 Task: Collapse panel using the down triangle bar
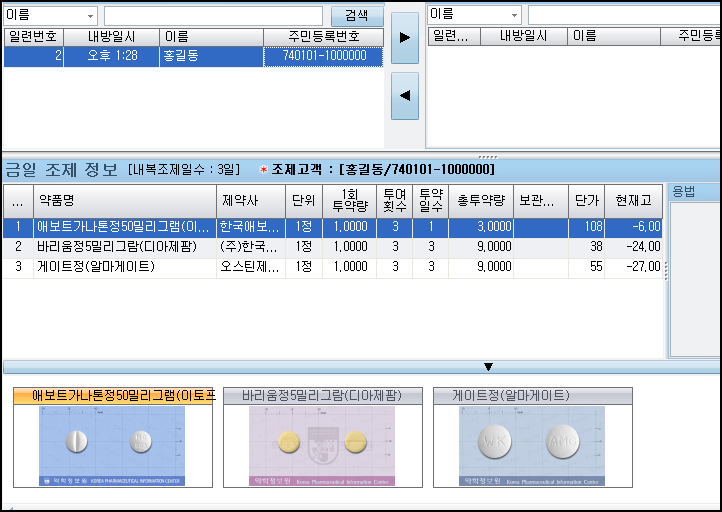pyautogui.click(x=488, y=367)
